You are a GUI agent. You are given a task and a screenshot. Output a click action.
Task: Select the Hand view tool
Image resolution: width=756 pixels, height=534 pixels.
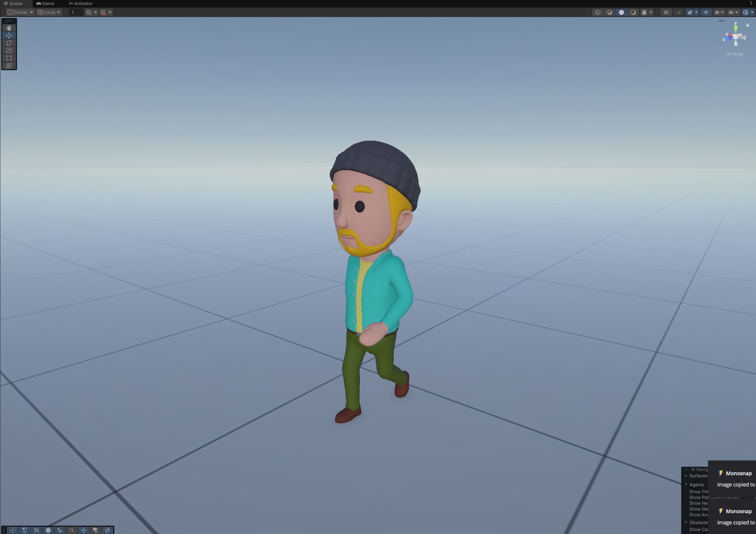click(9, 28)
